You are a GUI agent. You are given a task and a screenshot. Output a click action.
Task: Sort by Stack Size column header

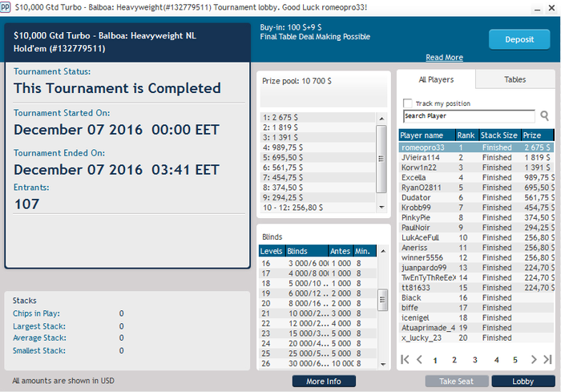[x=500, y=135]
